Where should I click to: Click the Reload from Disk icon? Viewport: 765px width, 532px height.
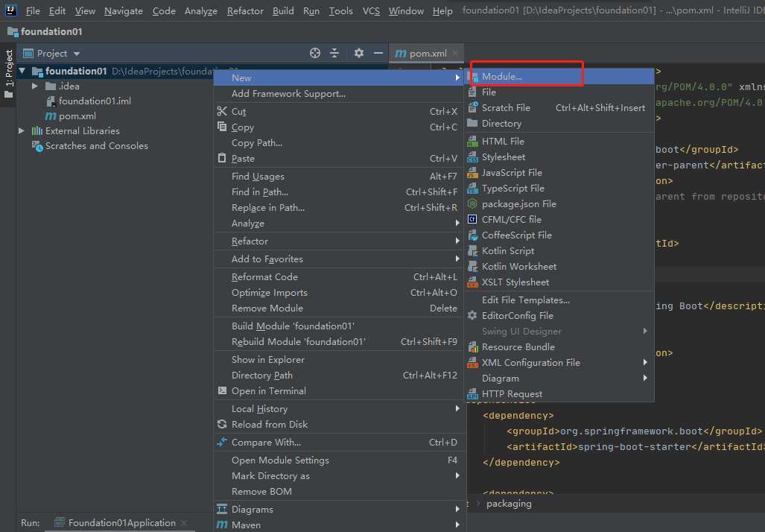click(x=222, y=424)
